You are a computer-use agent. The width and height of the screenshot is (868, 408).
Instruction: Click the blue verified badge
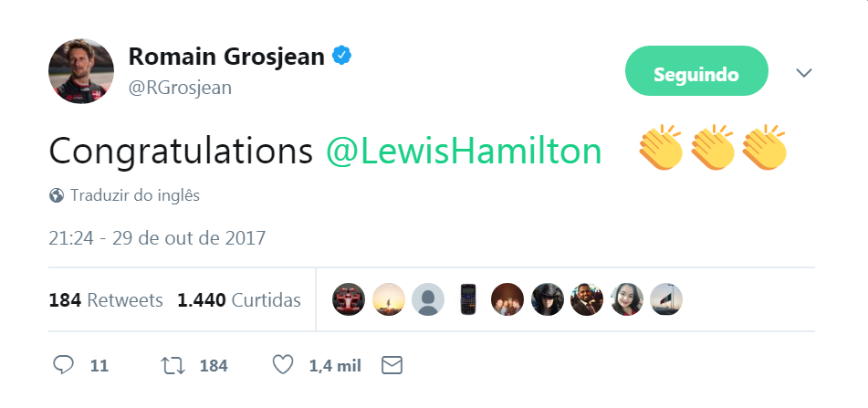tap(341, 57)
